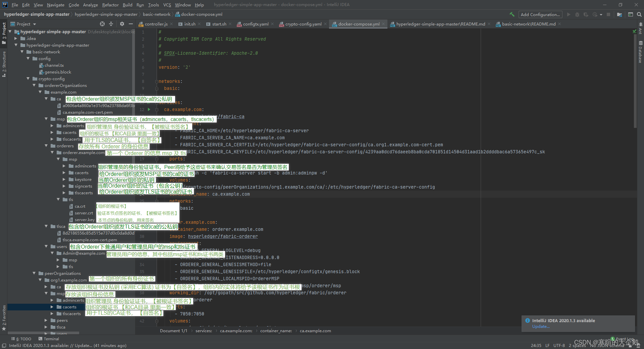Screen dimensions: 644x349
Task: Click tool window toggle icon in status bar corner
Action: pos(4,346)
